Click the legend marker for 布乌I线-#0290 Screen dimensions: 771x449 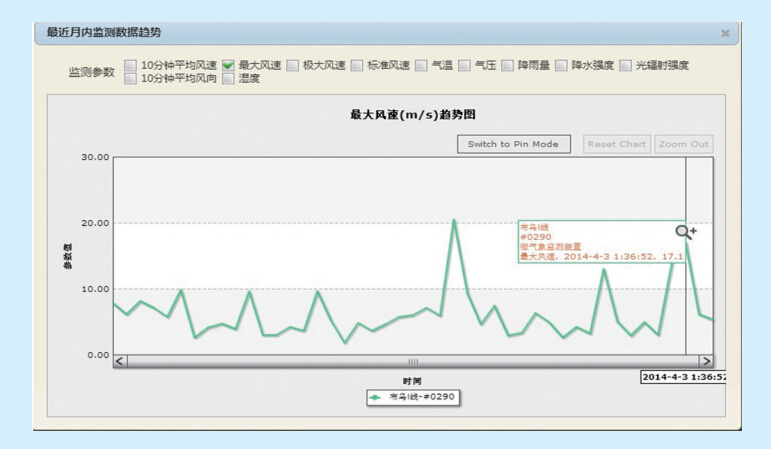375,397
